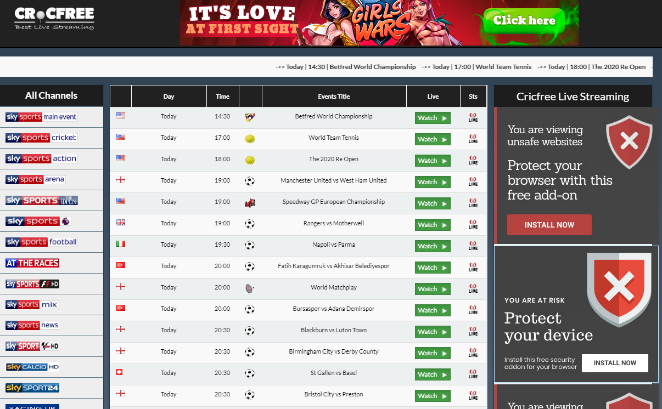Click white INSTALL NOW ad button
662x409 pixels.
click(615, 363)
